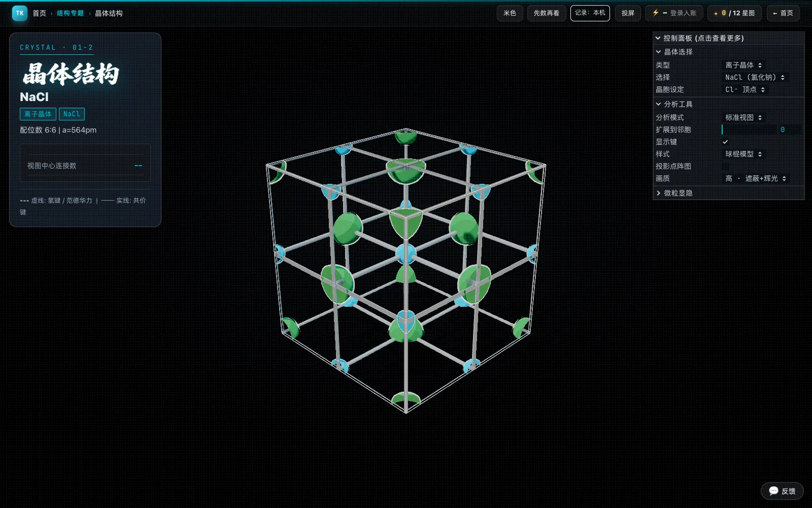
Task: Click the star achievements icon
Action: (x=716, y=14)
